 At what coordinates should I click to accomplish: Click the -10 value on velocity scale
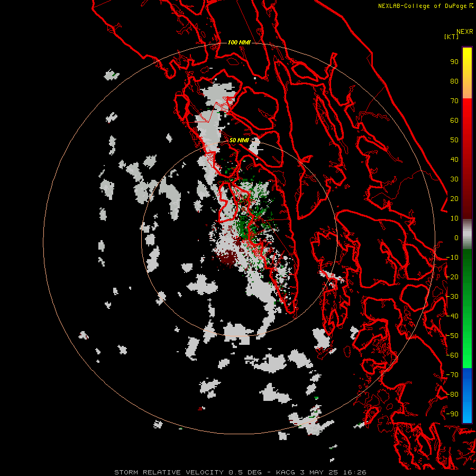coord(452,258)
